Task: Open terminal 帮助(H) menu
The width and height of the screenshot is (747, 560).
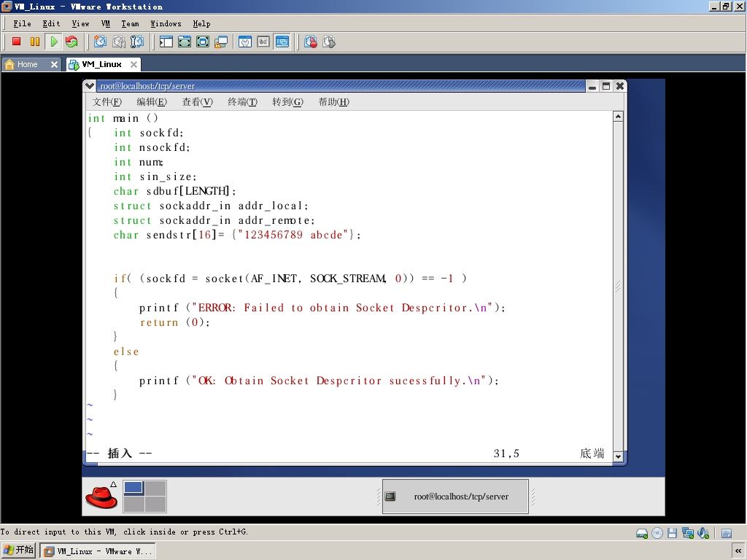Action: [x=333, y=102]
